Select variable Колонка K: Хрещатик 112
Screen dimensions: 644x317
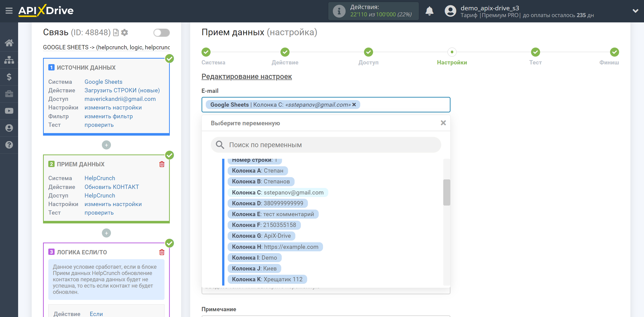(267, 279)
